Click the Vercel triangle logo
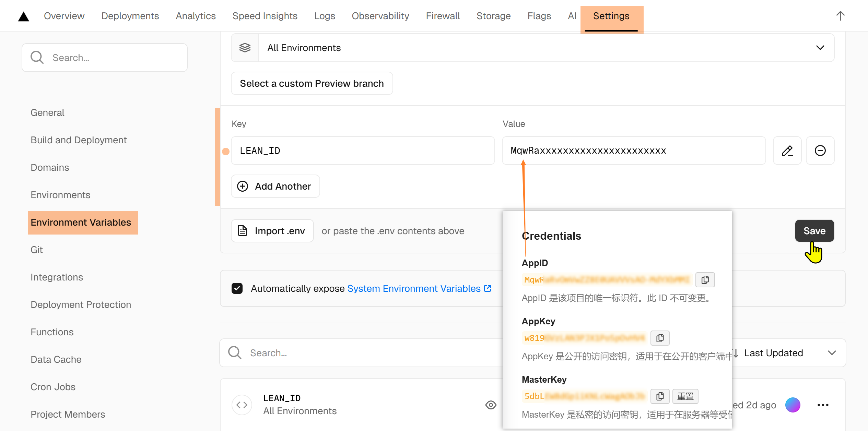This screenshot has height=431, width=868. coord(23,16)
